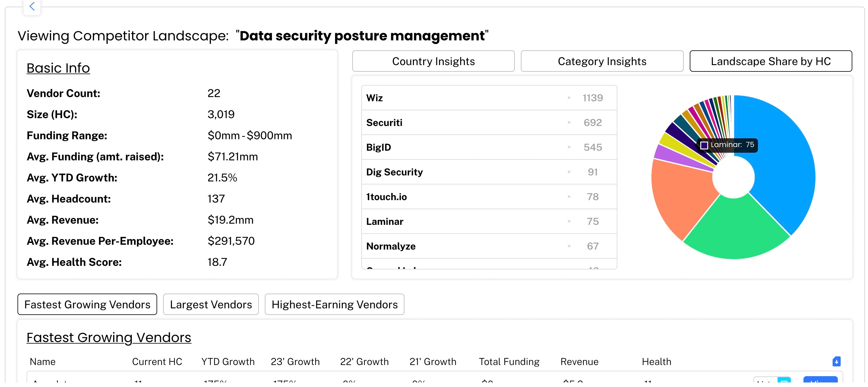
Task: Click the Avg. Headcount value 137
Action: pos(216,199)
